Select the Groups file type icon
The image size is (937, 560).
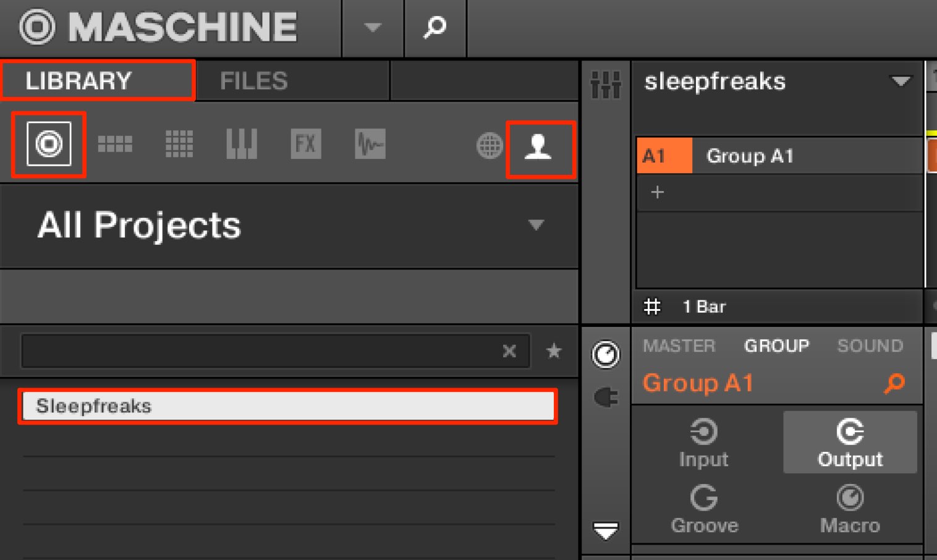tap(115, 145)
